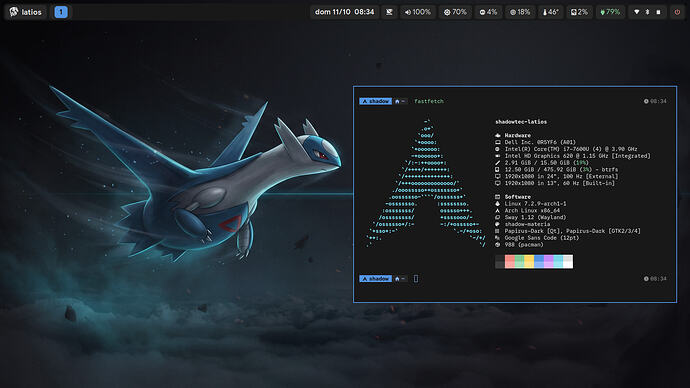
Task: Click the 988 (pacman) packages line
Action: coord(524,245)
